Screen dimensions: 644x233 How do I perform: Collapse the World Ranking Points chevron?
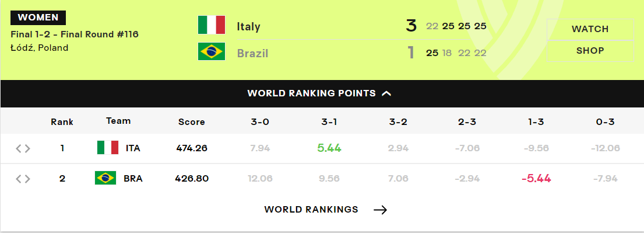point(386,93)
